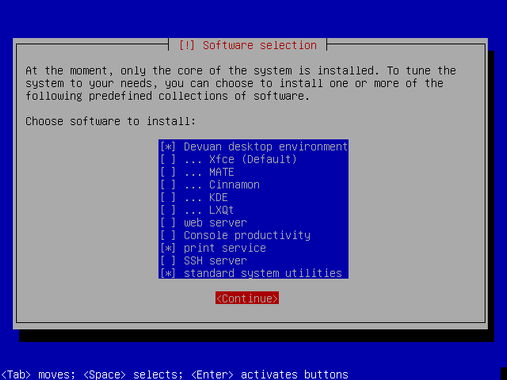Viewport: 507px width, 380px height.
Task: Uncheck the Devuan desktop environment checkbox
Action: [168, 147]
